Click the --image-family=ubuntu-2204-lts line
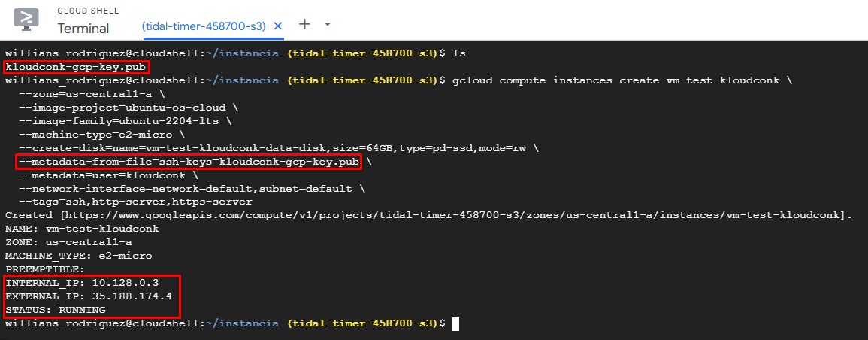The image size is (868, 340). pyautogui.click(x=125, y=120)
